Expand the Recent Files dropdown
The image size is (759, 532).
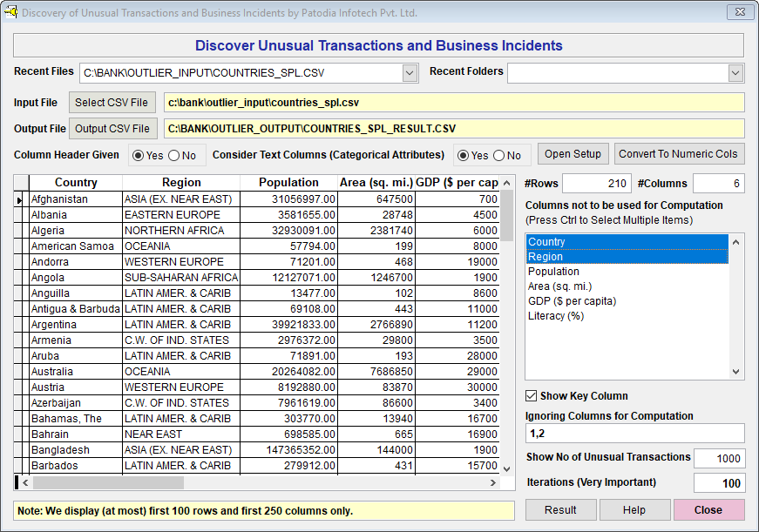[x=410, y=73]
